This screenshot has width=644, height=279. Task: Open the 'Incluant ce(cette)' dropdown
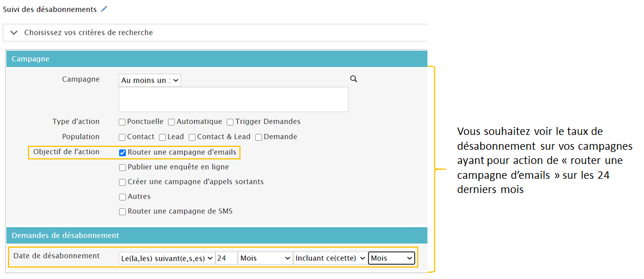[x=329, y=258]
